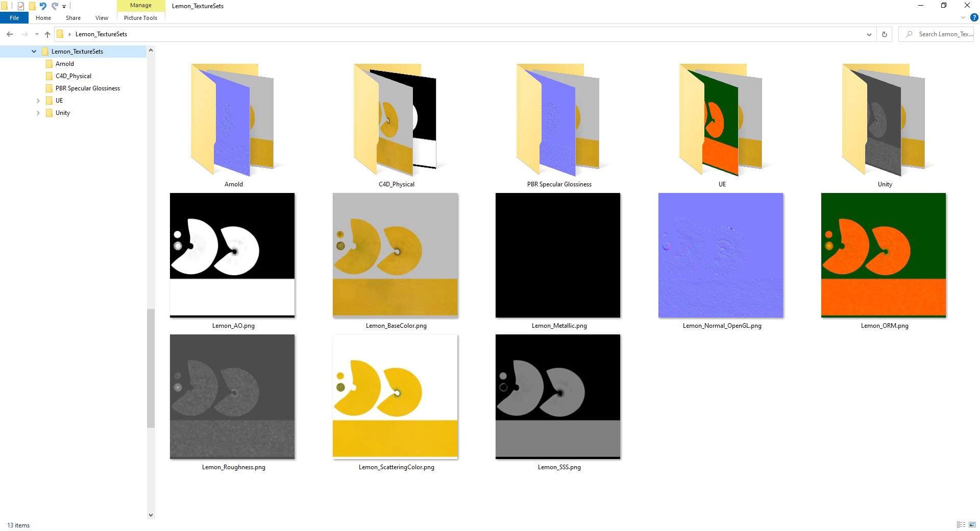Click the Lemon_Metallic.png file name
Viewport: 980px width, 531px height.
[x=559, y=326]
